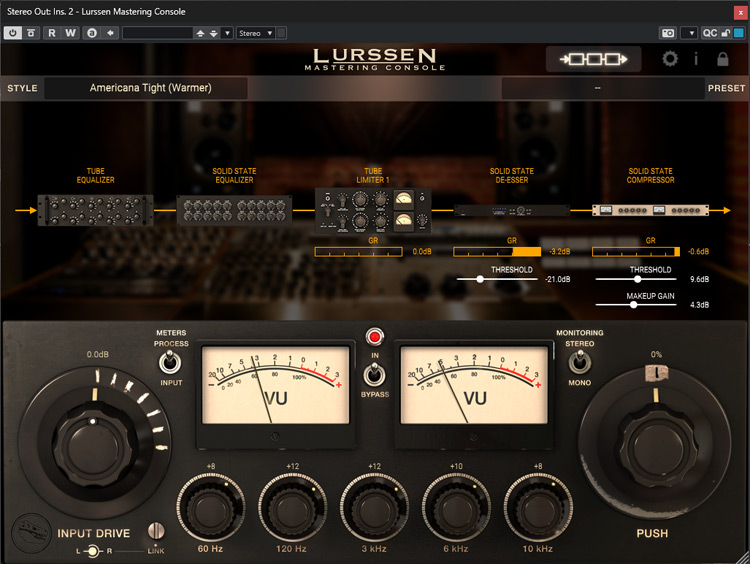The height and width of the screenshot is (564, 750).
Task: Click the Compressor GR meter
Action: (636, 252)
